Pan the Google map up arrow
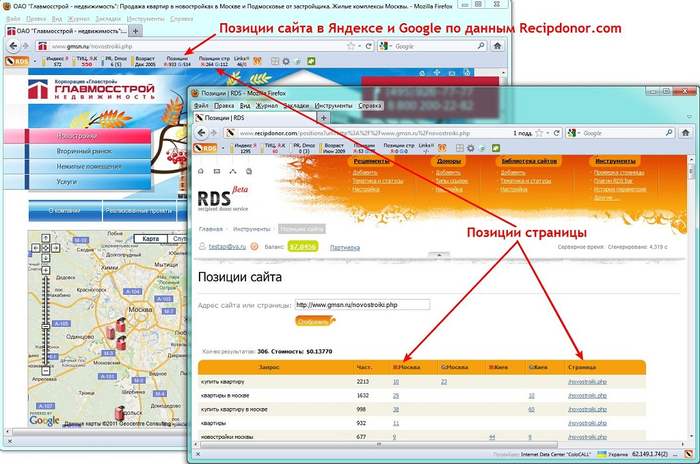The height and width of the screenshot is (464, 700). click(46, 238)
